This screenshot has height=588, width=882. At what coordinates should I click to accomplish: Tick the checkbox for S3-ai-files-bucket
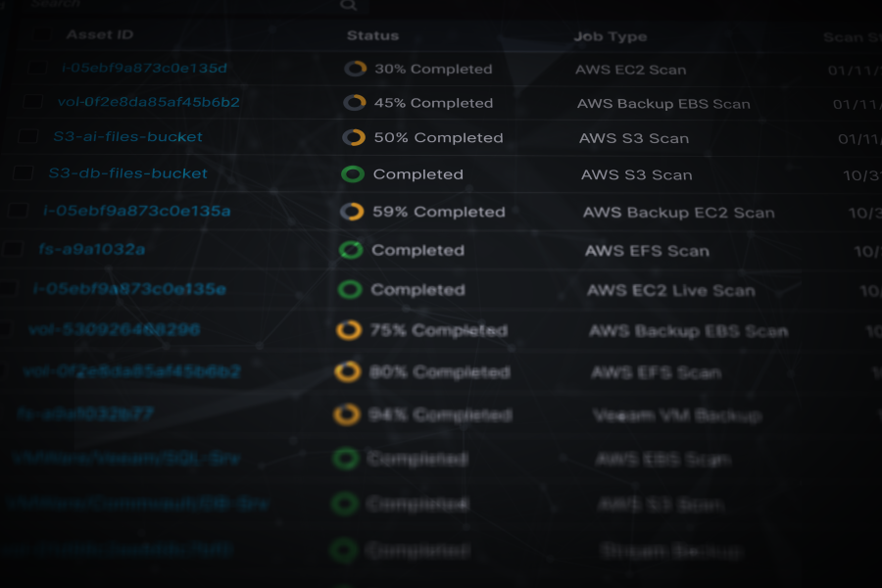tap(29, 136)
